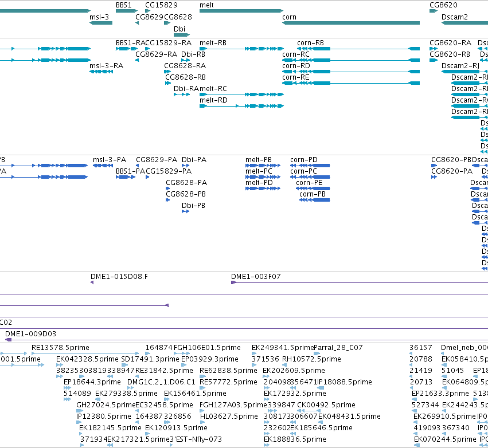Open protein CG8628-PB
The width and height of the screenshot is (488, 448).
tap(186, 194)
